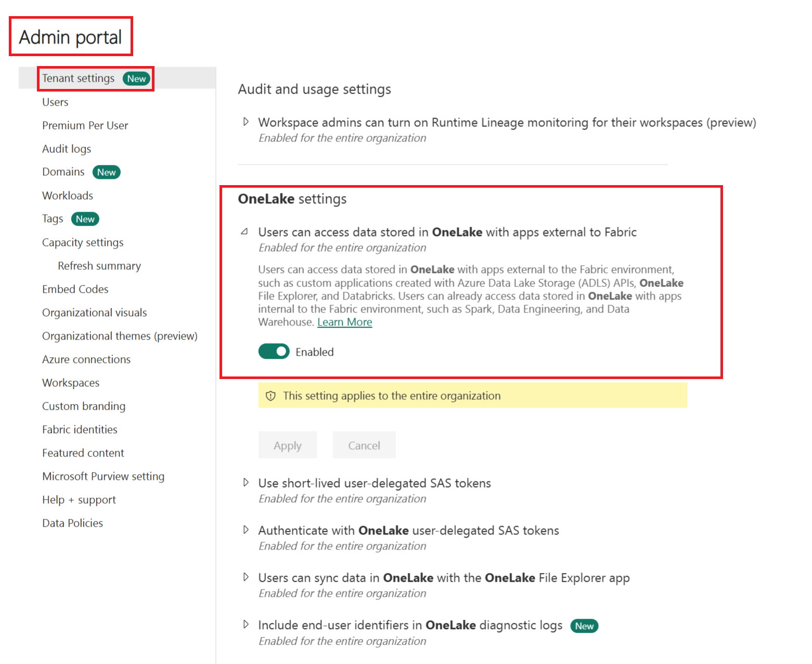Click the Apply button
The height and width of the screenshot is (664, 812).
coord(288,445)
